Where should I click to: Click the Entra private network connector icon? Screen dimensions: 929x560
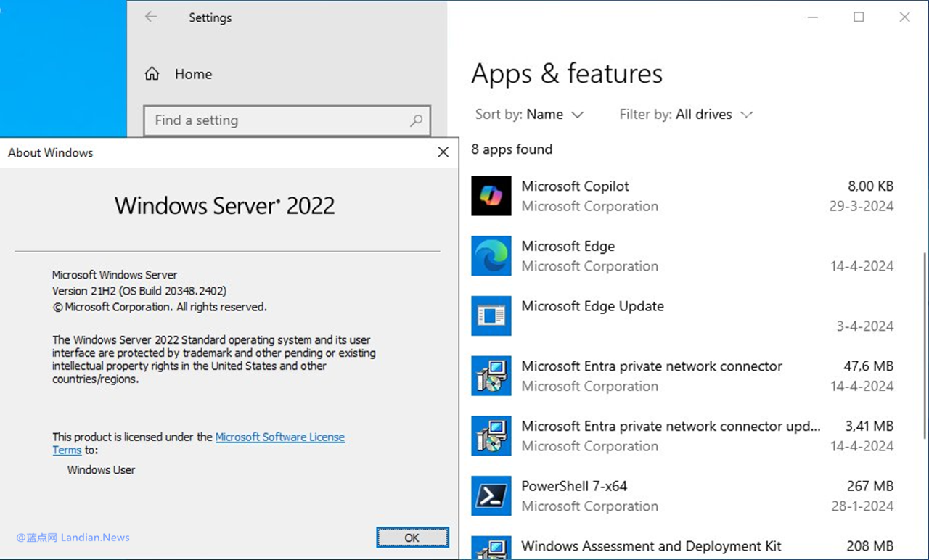pos(491,376)
